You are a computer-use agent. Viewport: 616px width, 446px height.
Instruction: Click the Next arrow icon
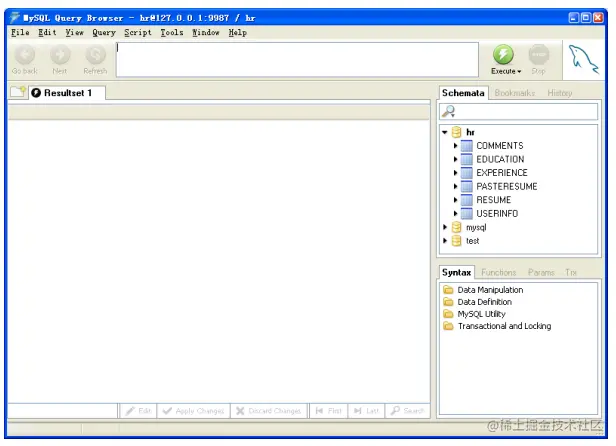click(x=60, y=55)
